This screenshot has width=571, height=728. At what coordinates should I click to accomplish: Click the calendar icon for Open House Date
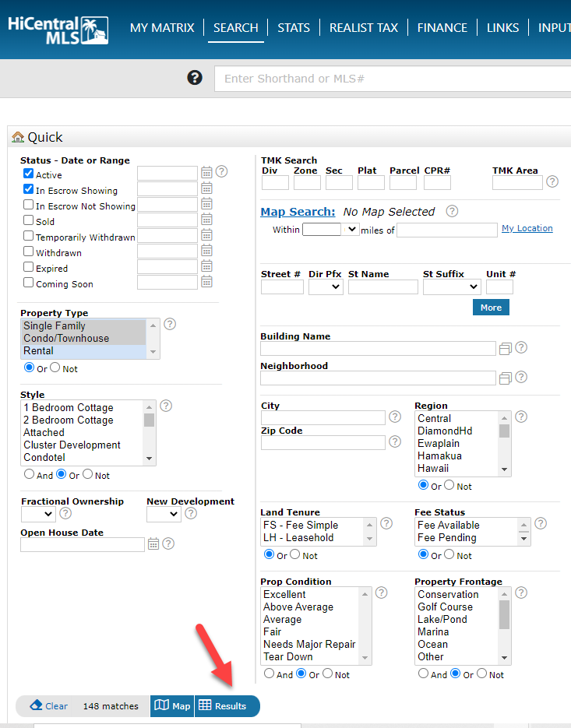[153, 543]
